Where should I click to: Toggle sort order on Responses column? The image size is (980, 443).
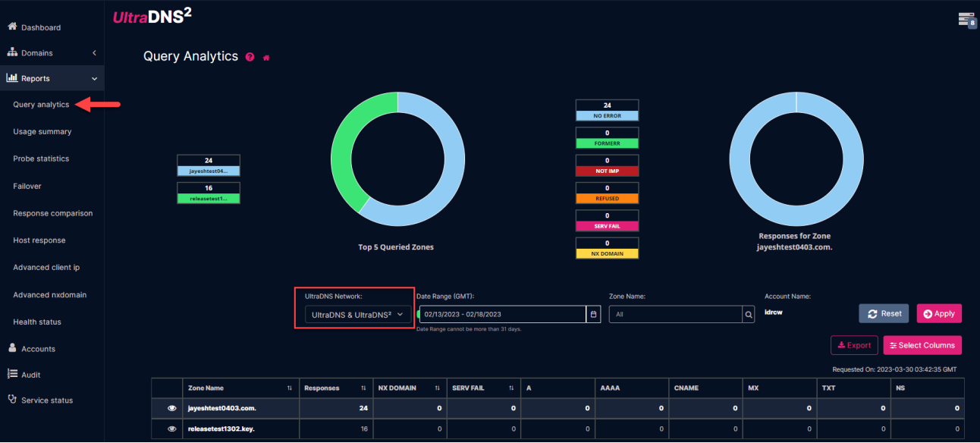(x=365, y=388)
